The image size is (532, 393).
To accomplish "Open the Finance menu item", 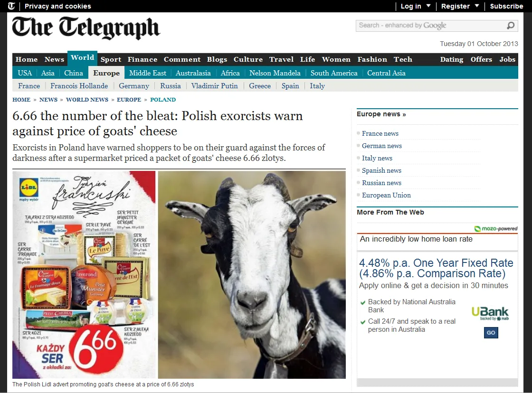I will 142,59.
